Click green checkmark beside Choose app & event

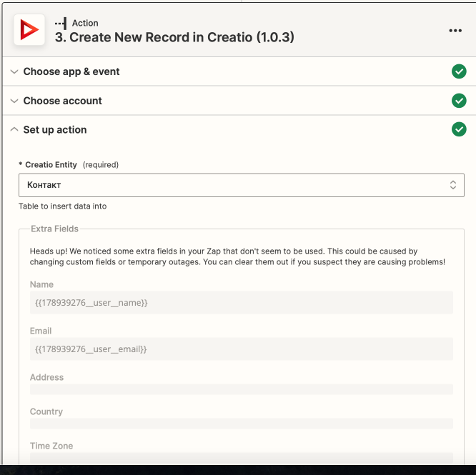click(x=459, y=71)
